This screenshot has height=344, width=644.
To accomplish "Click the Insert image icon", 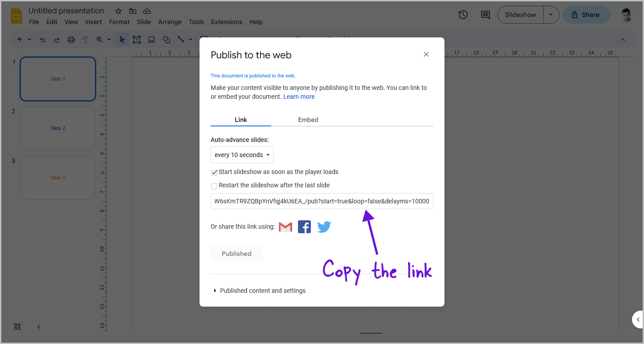I will point(151,39).
